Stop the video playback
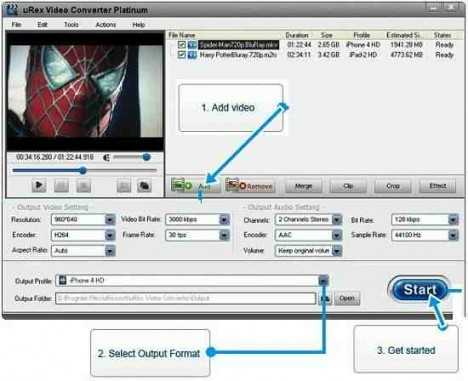This screenshot has width=468, height=381. pyautogui.click(x=83, y=185)
